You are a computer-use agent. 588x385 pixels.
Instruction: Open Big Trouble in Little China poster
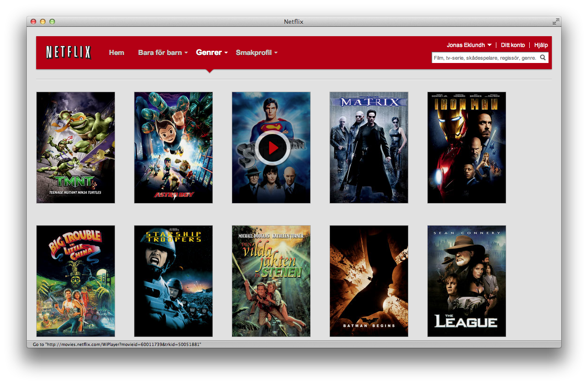point(76,281)
